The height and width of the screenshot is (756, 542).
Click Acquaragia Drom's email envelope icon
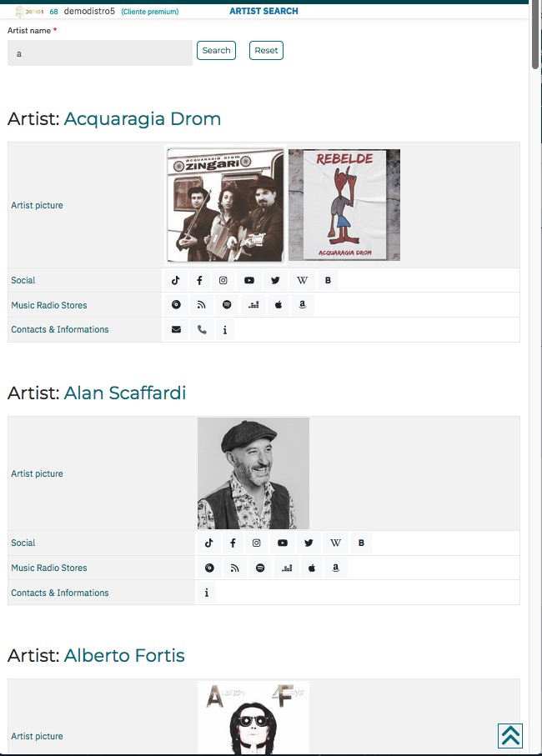click(x=176, y=330)
